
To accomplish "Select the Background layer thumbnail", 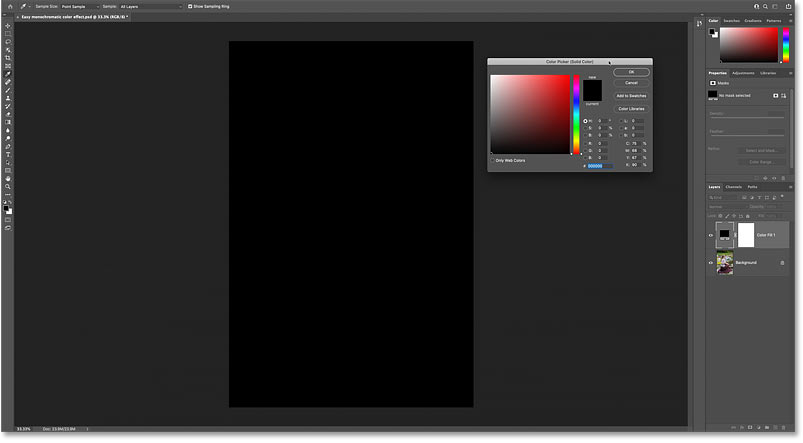I will (x=725, y=263).
